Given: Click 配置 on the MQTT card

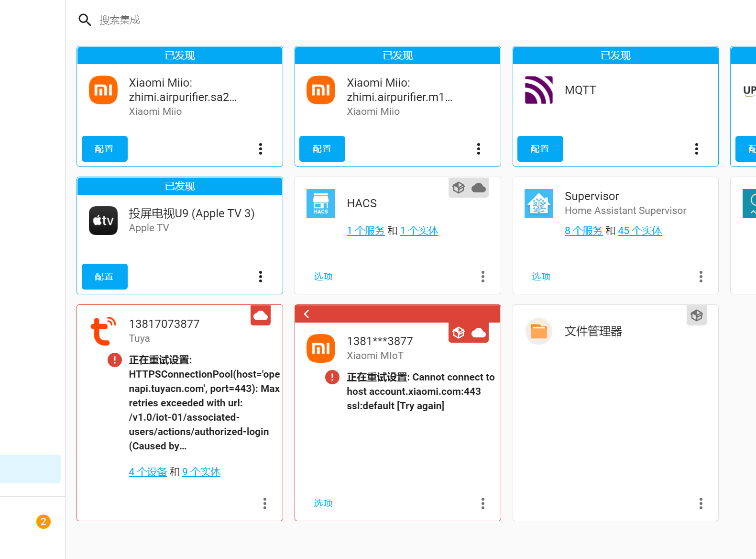Looking at the screenshot, I should (x=540, y=149).
